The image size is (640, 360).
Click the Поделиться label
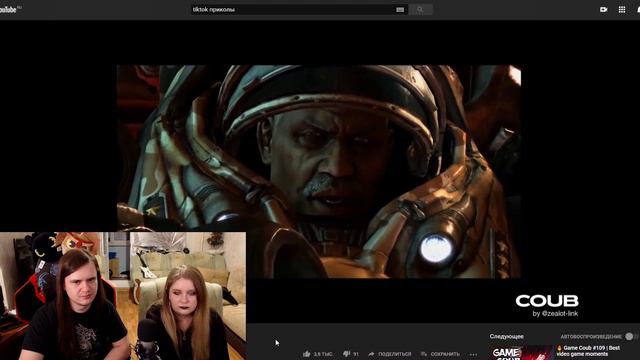[395, 354]
